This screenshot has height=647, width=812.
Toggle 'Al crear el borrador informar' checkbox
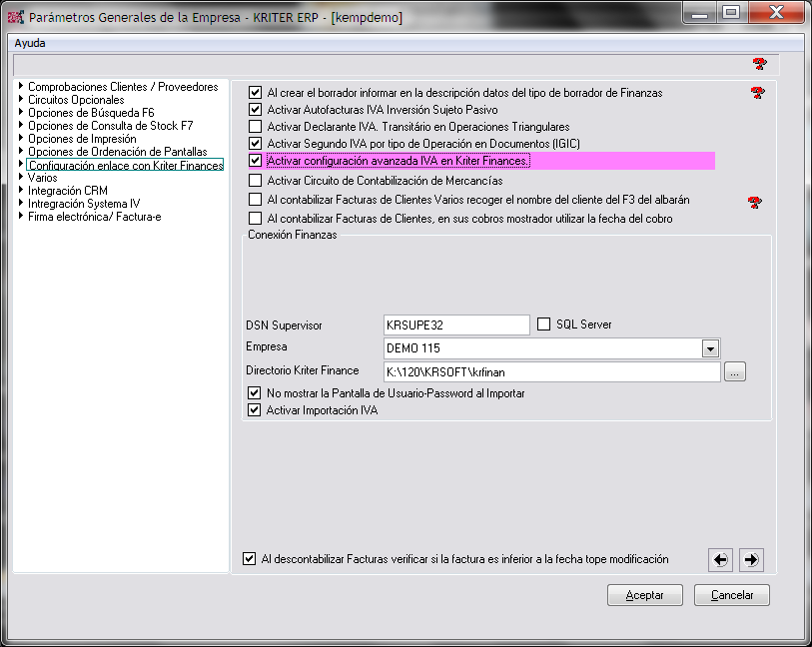[x=255, y=93]
